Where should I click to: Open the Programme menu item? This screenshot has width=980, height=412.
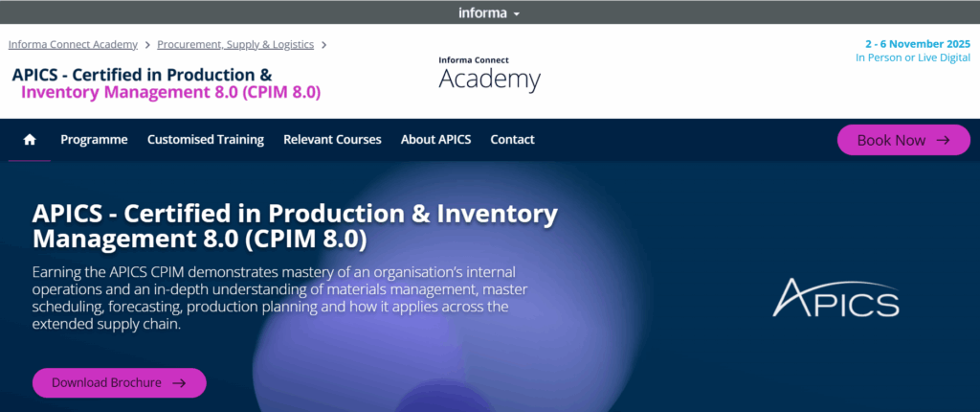point(94,140)
